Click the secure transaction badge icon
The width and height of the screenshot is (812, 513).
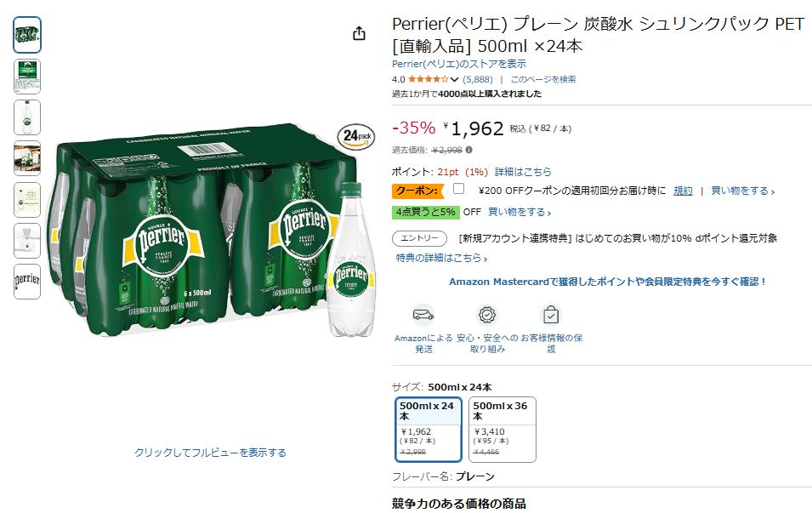[487, 315]
